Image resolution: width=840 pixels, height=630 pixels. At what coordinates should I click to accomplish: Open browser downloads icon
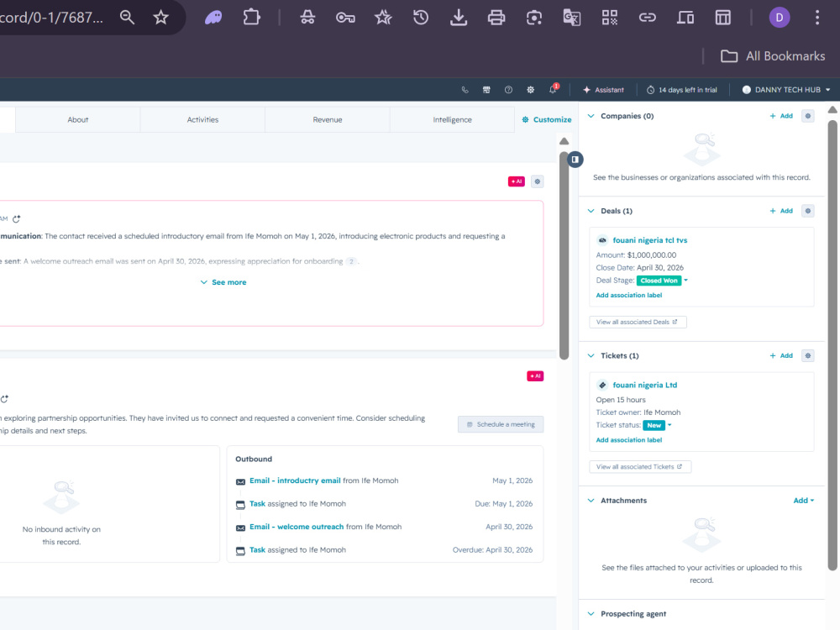pyautogui.click(x=459, y=17)
